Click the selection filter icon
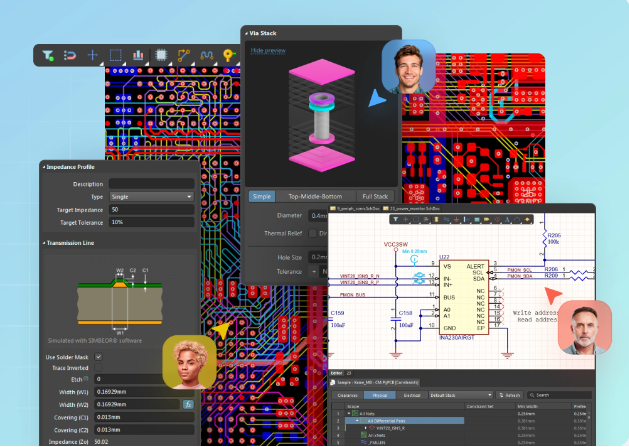This screenshot has width=629, height=447. coord(48,56)
